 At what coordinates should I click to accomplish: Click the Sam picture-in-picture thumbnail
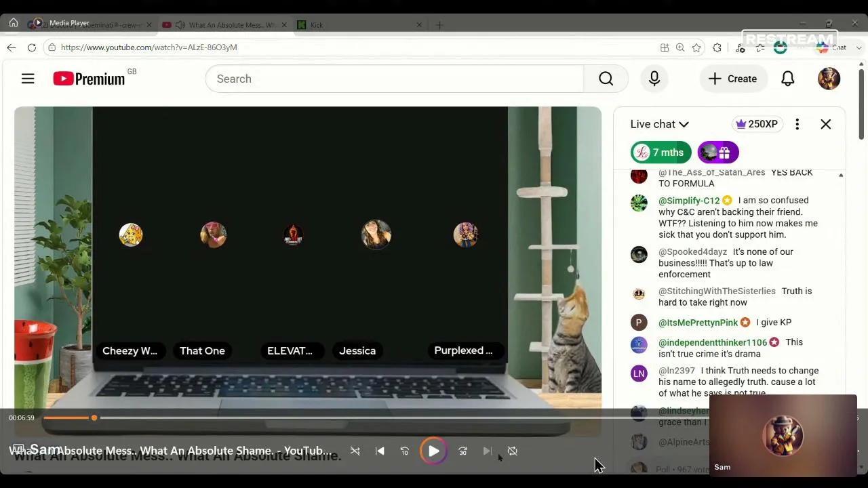(783, 435)
